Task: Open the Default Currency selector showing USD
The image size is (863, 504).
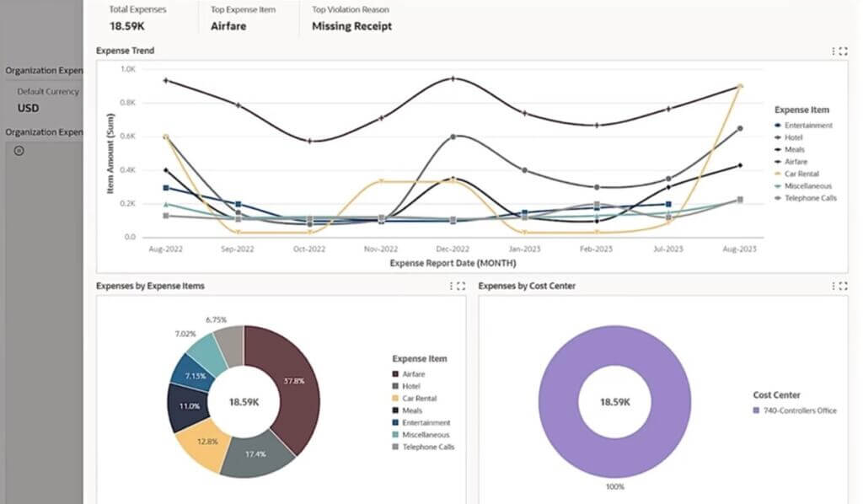Action: point(28,108)
